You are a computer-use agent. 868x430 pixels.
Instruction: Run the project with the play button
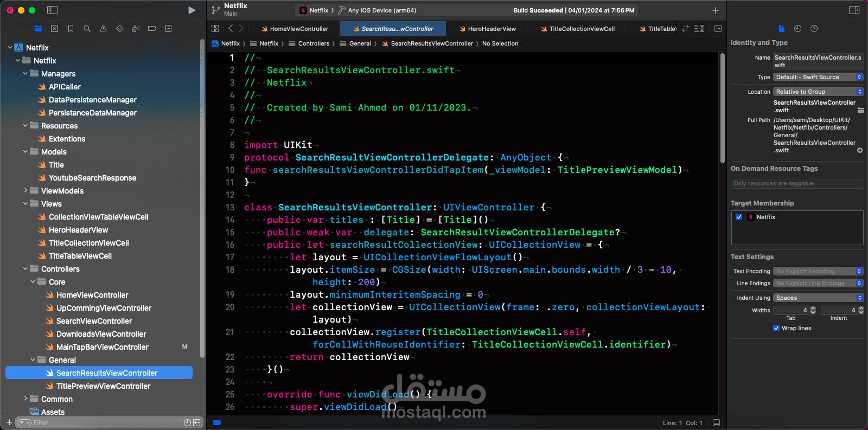pos(192,10)
